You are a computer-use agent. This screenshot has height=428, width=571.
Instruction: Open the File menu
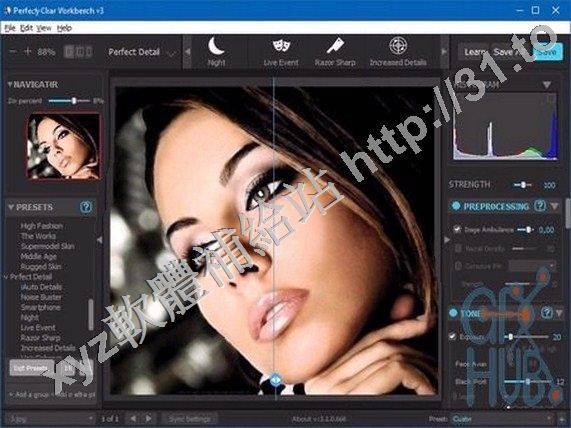coord(10,28)
